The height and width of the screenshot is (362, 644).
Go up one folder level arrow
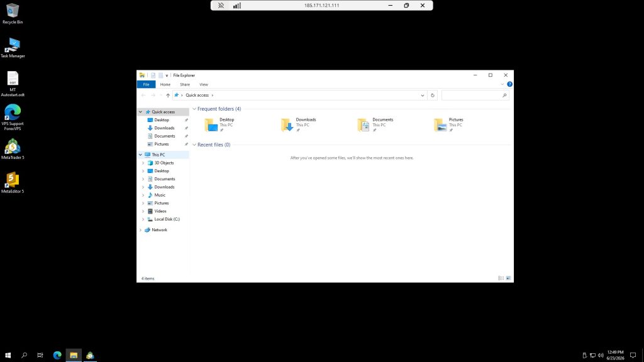point(168,96)
